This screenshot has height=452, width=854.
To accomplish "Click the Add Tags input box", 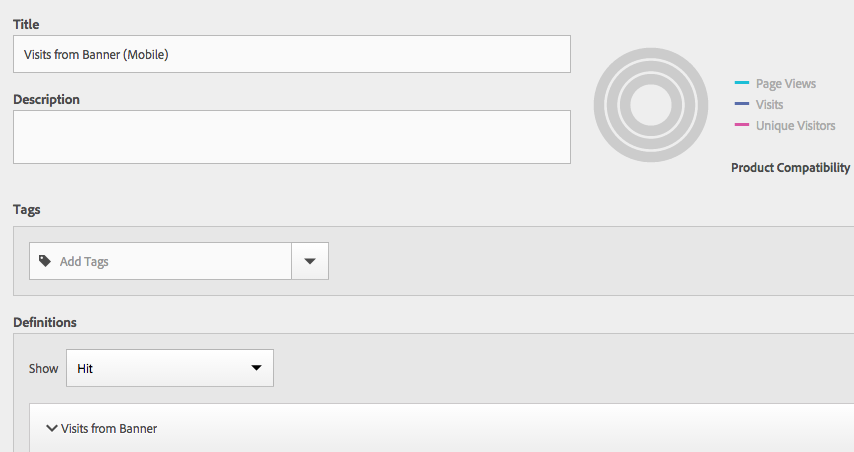I will (x=170, y=261).
